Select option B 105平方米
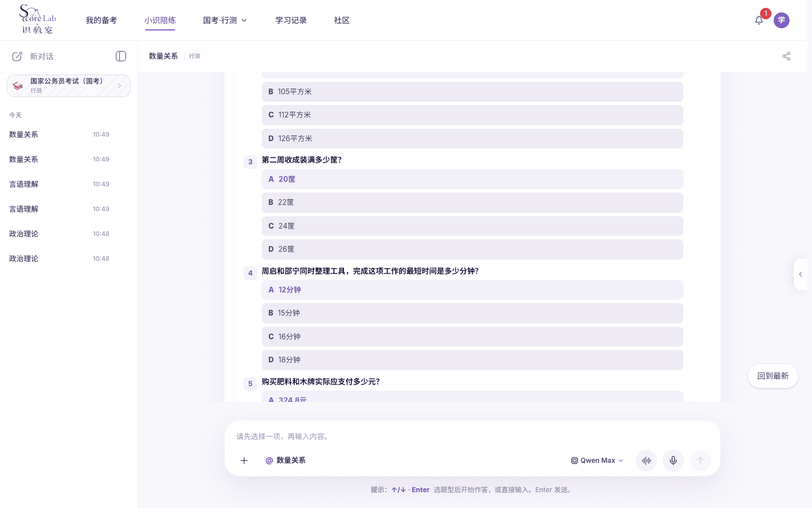812x508 pixels. click(473, 91)
